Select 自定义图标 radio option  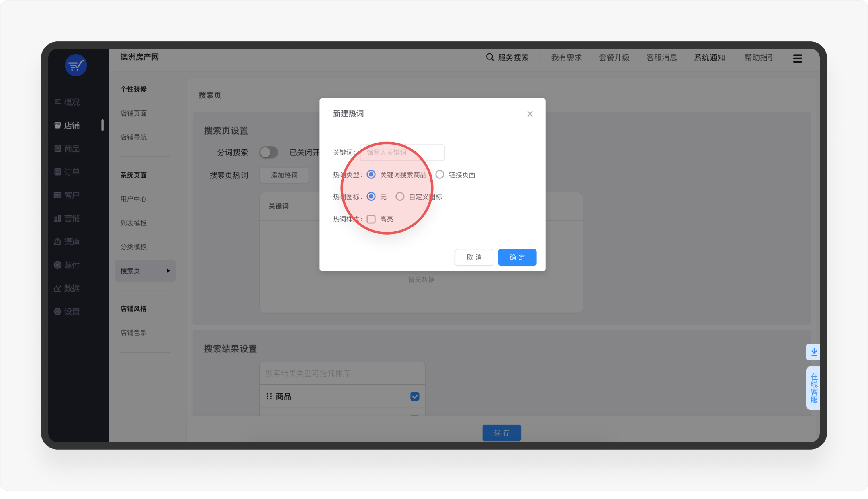point(400,196)
